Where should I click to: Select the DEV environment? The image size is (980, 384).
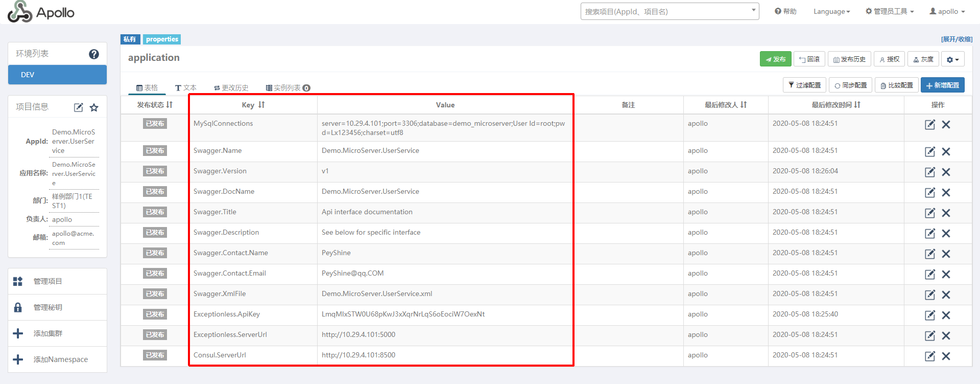[x=57, y=75]
